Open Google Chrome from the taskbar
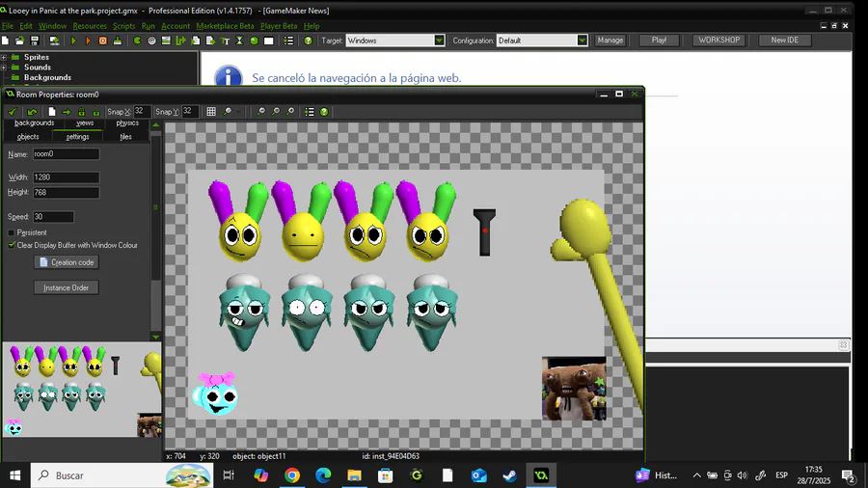 292,475
